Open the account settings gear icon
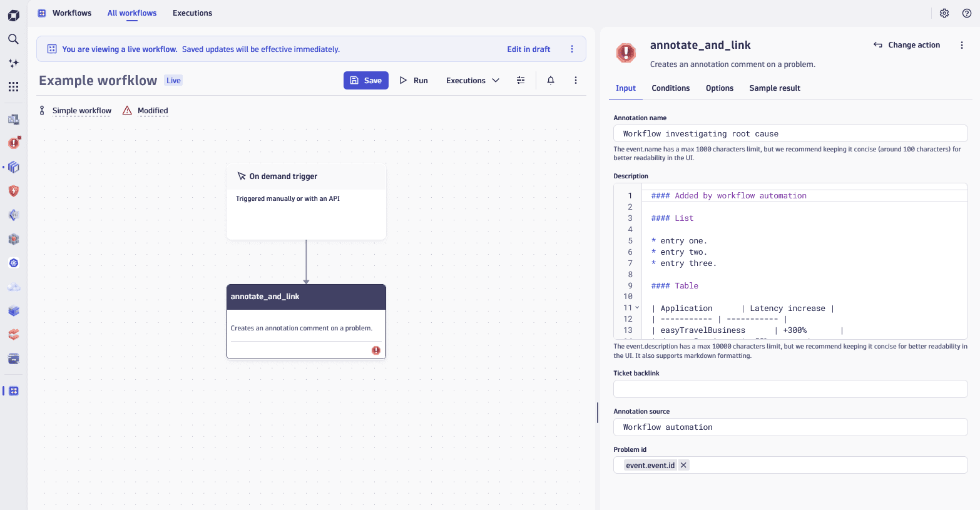 pyautogui.click(x=944, y=13)
